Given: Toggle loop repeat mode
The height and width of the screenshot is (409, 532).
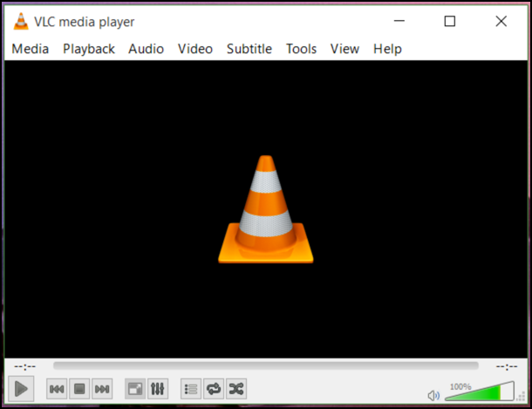Looking at the screenshot, I should click(214, 389).
